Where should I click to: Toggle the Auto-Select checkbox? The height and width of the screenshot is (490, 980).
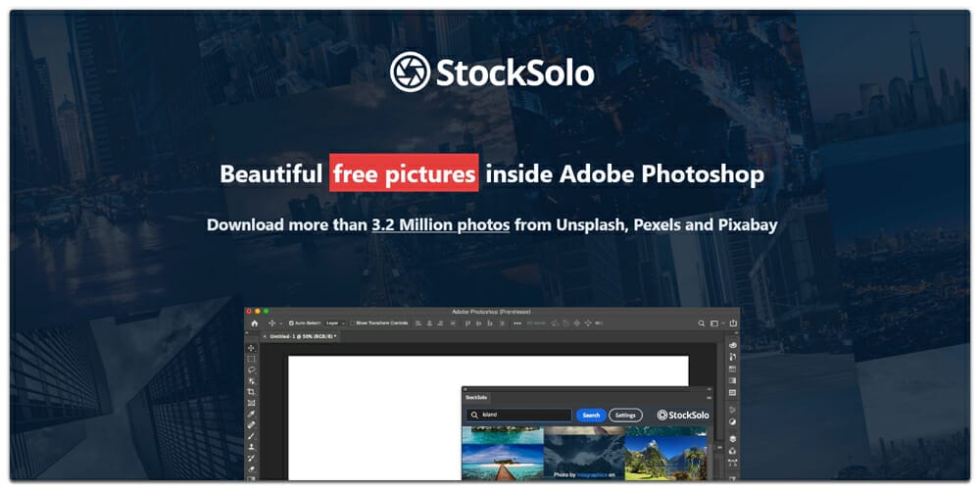click(x=291, y=323)
